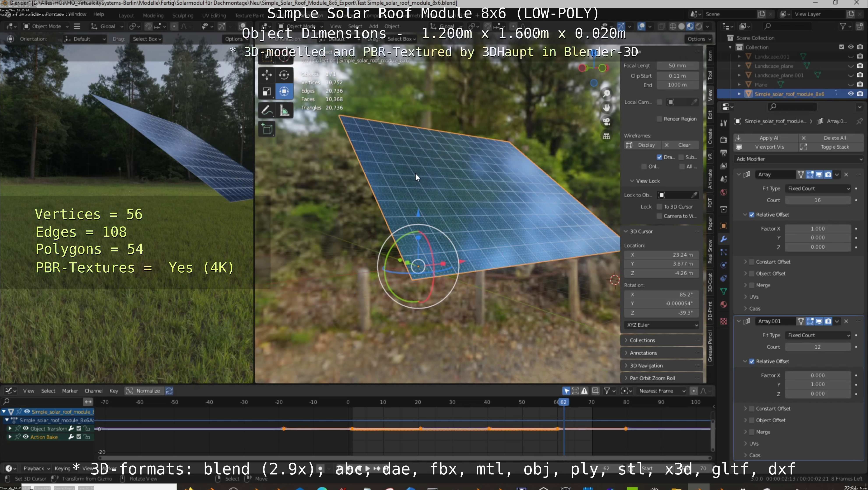Open the Fit Type dropdown of Array.001 modifier
Image resolution: width=868 pixels, height=490 pixels.
[x=818, y=335]
